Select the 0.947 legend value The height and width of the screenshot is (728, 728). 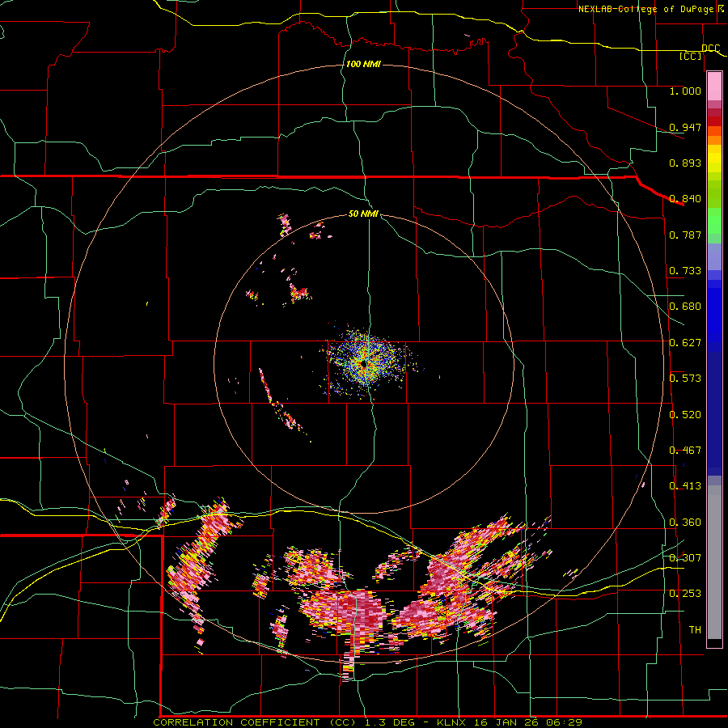(685, 127)
